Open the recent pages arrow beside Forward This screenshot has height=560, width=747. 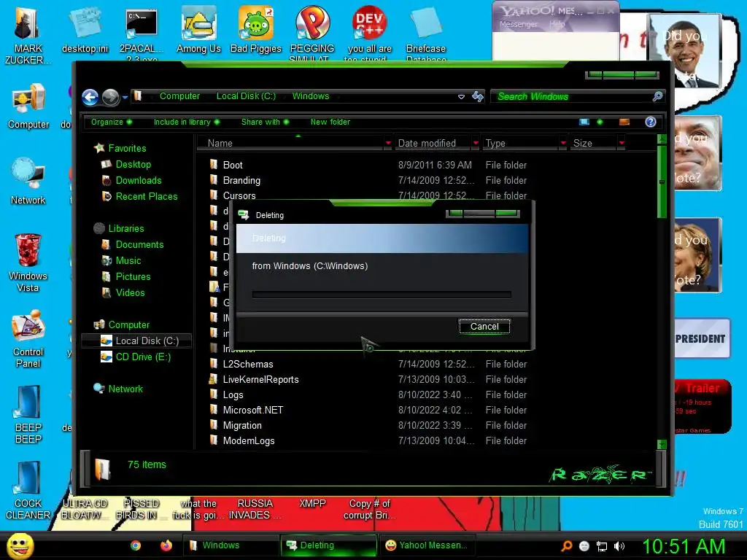click(x=125, y=97)
